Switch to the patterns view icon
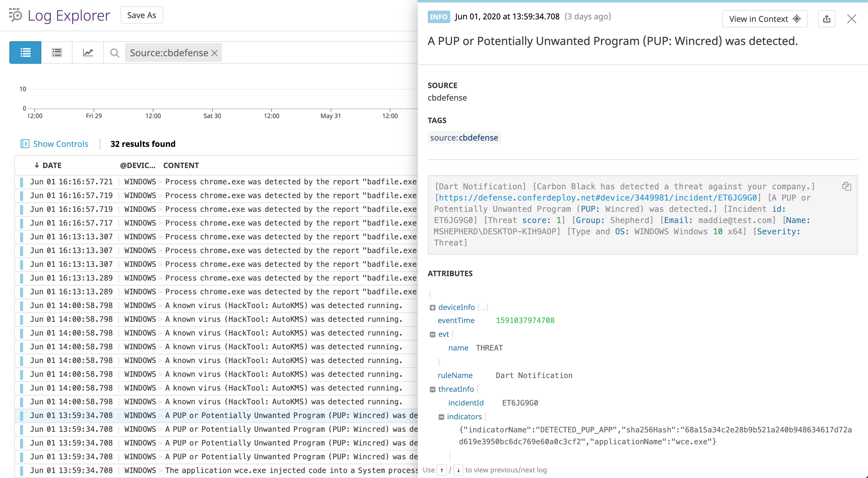Screen dimensions: 868x478 (57, 52)
